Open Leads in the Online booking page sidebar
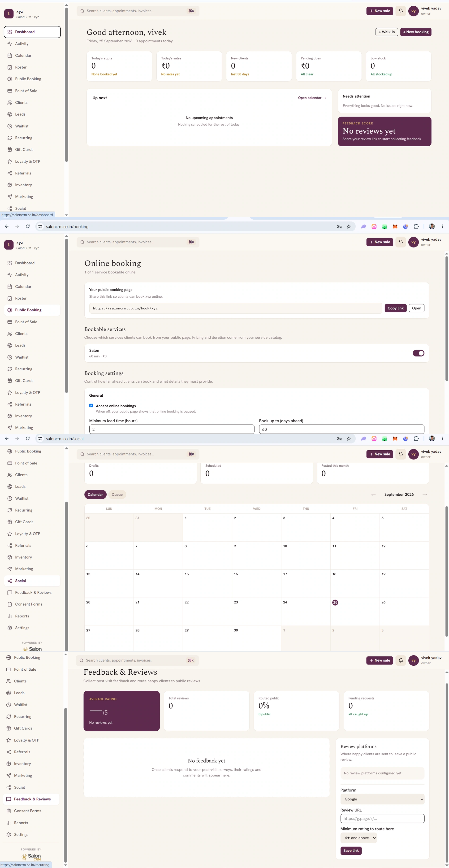Screen dimensions: 449x868 [32, 345]
